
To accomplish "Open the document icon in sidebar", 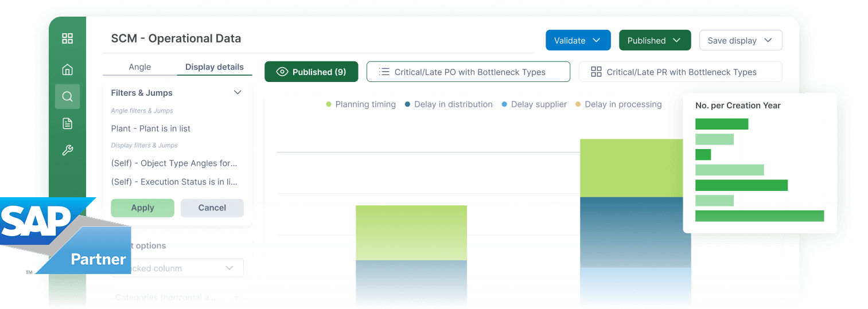I will pyautogui.click(x=67, y=123).
